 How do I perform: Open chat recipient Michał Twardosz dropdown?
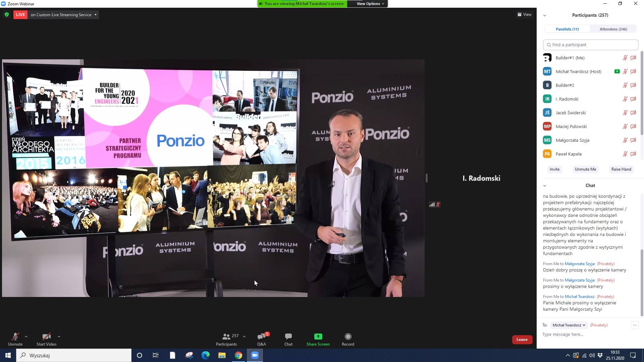pos(569,325)
